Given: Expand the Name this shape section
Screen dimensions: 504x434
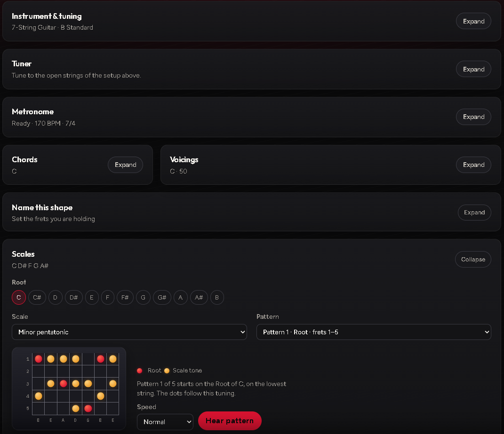Looking at the screenshot, I should pyautogui.click(x=474, y=213).
